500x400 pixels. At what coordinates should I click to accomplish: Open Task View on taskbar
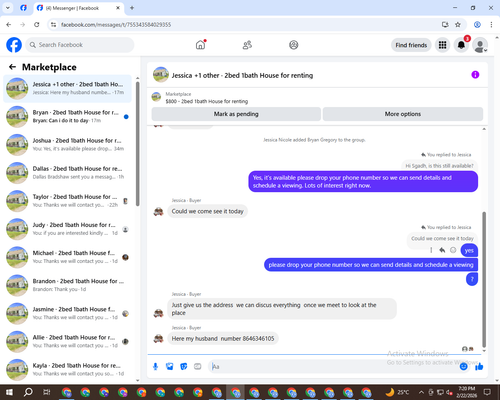click(47, 392)
